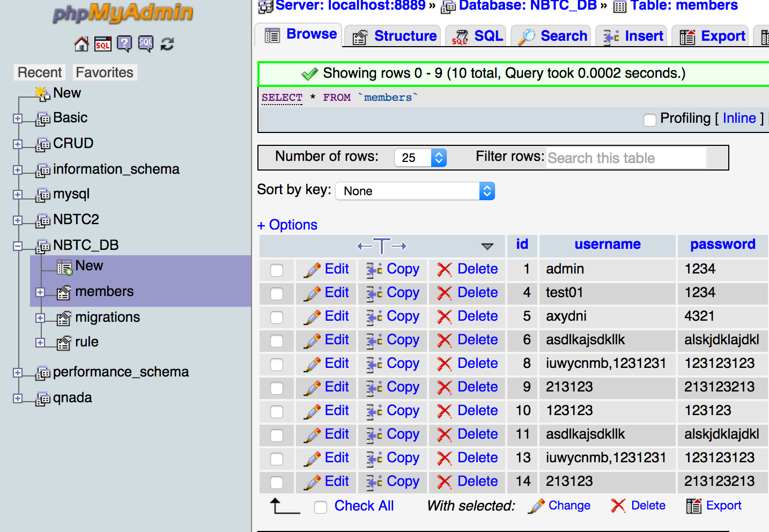Click the server icon in breadcrumb
The width and height of the screenshot is (769, 532).
(x=265, y=6)
